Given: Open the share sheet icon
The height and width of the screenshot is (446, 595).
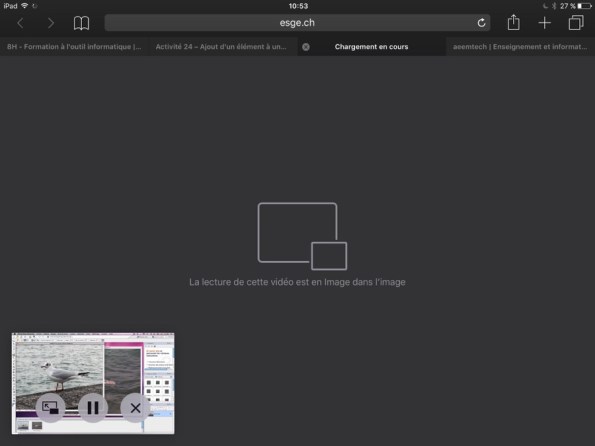Looking at the screenshot, I should coord(513,22).
